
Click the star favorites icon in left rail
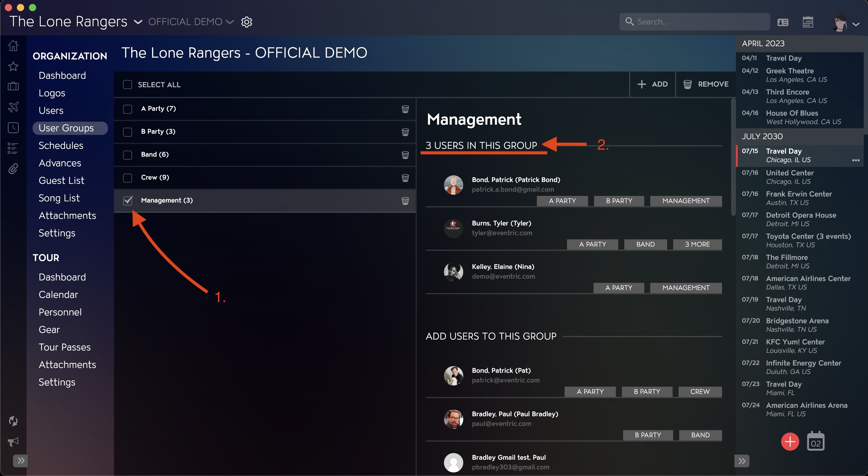13,66
